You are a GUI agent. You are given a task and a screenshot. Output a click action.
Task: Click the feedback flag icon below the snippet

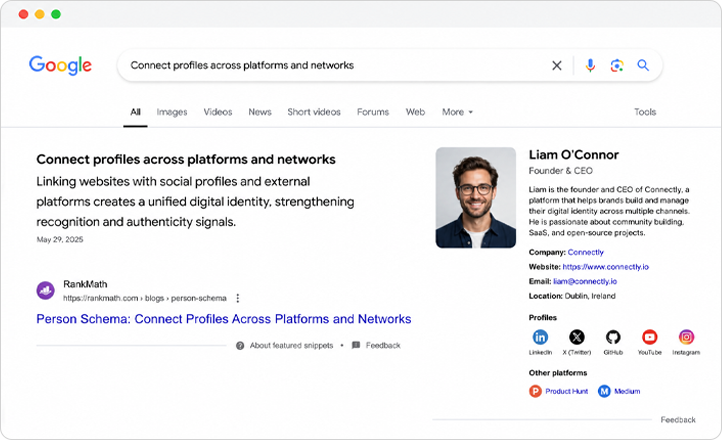[x=355, y=345]
